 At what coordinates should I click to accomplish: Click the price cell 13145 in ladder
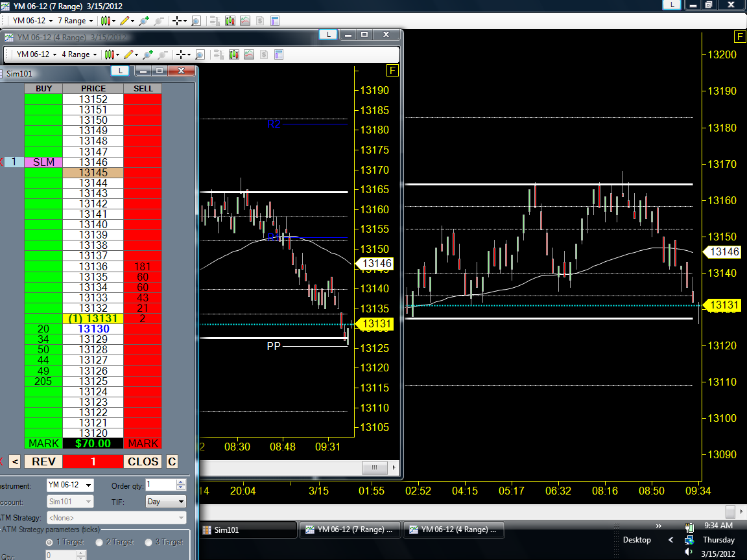point(93,173)
